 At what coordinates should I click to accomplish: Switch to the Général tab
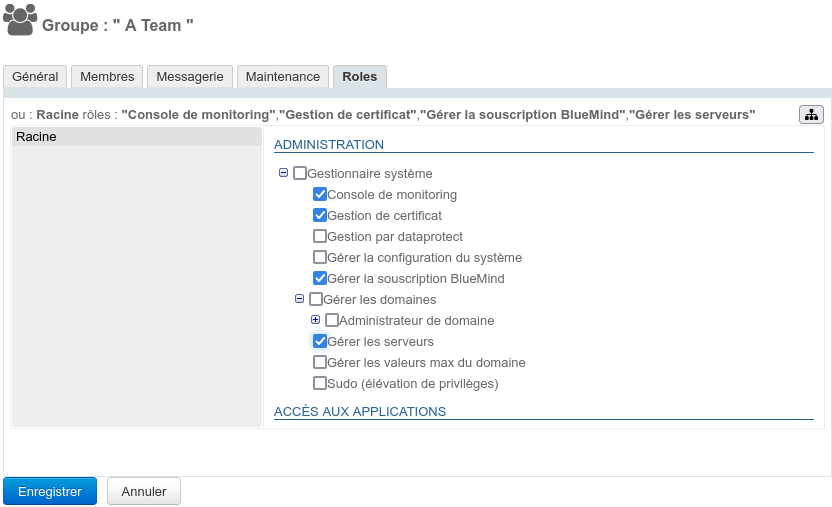coord(35,77)
